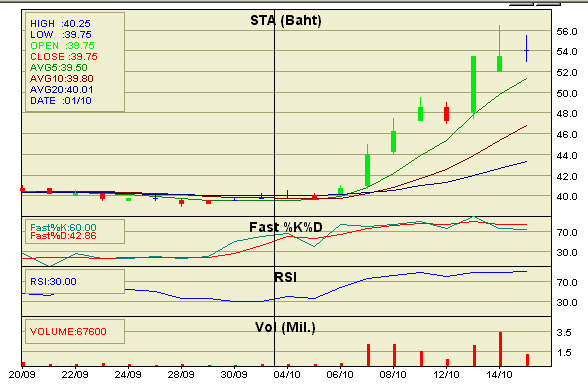Click the LOW :39.75 readout
Image resolution: width=588 pixels, height=388 pixels.
tap(61, 34)
